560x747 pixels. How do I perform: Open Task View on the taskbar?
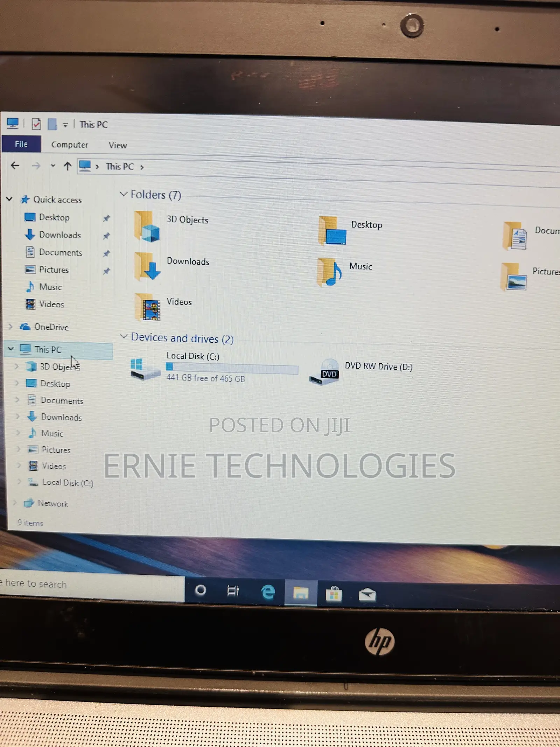click(233, 591)
